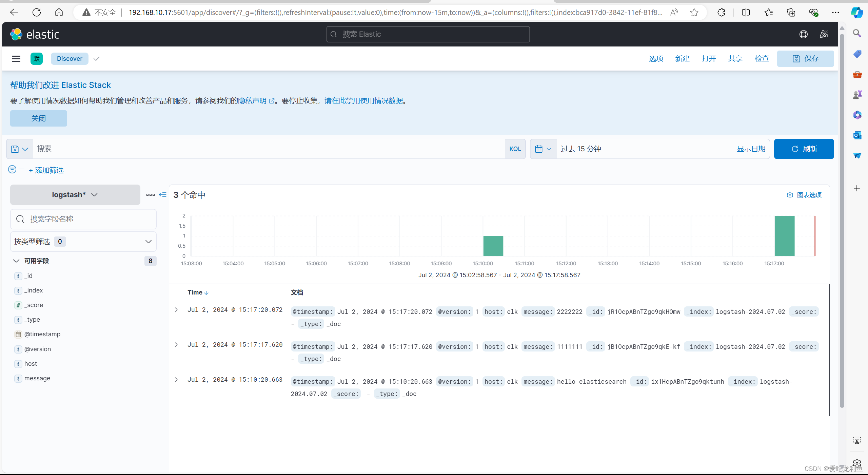Image resolution: width=868 pixels, height=475 pixels.
Task: Sort by the Time column
Action: click(198, 292)
